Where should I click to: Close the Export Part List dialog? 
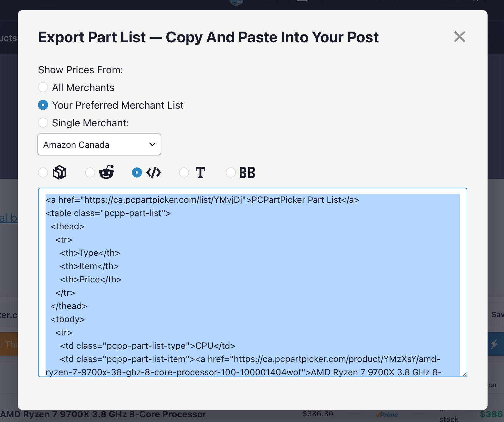click(459, 37)
